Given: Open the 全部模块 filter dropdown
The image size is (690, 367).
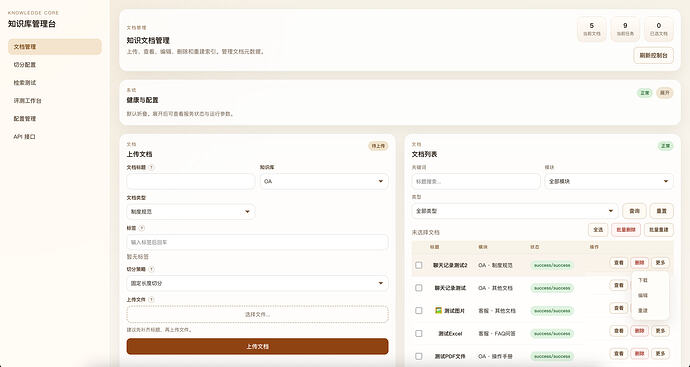Looking at the screenshot, I should pos(609,181).
